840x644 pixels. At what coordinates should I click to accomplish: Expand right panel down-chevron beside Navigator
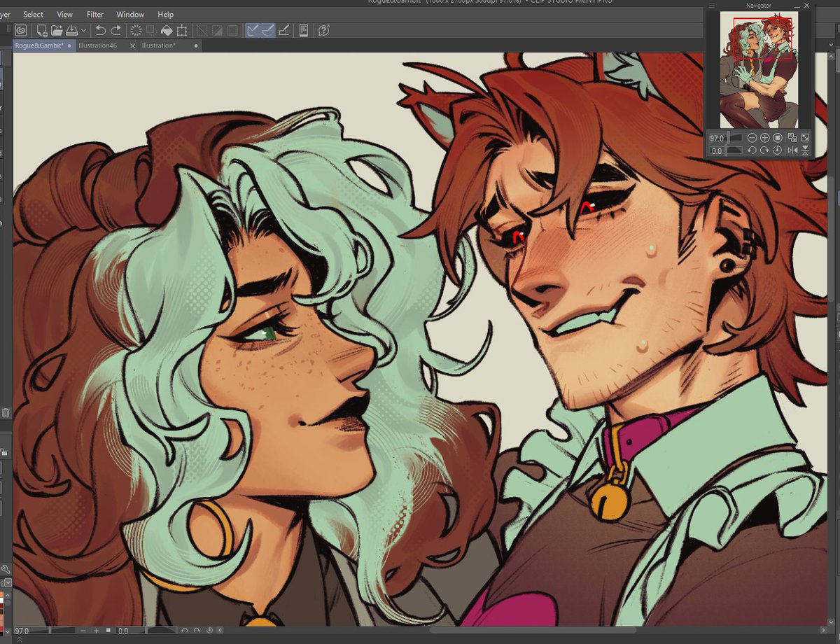pyautogui.click(x=831, y=45)
